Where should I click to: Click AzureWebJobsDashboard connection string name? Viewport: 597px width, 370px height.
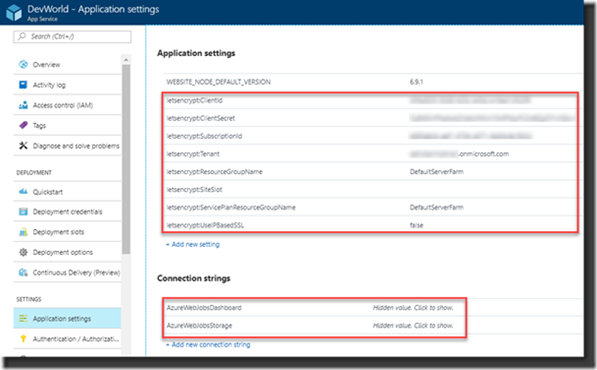tap(204, 308)
